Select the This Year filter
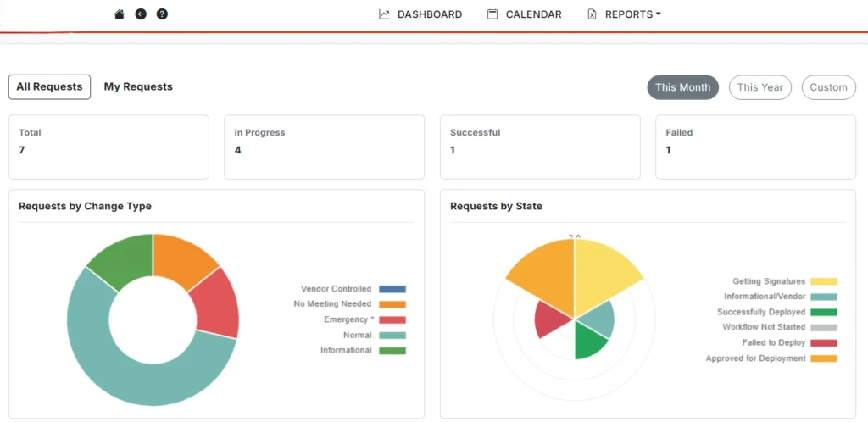The height and width of the screenshot is (422, 868). (x=760, y=87)
